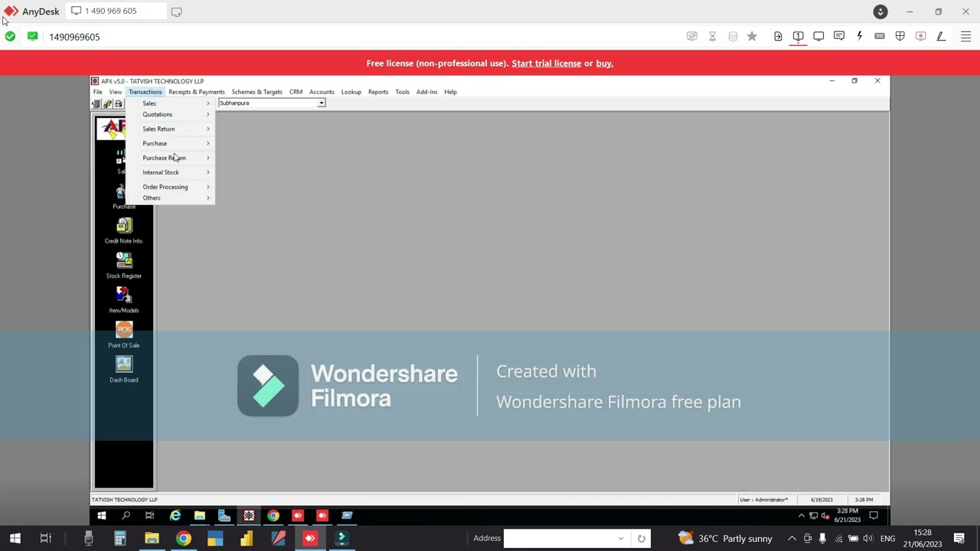Activate the AnyDesk whiteboard pen icon

click(x=941, y=36)
